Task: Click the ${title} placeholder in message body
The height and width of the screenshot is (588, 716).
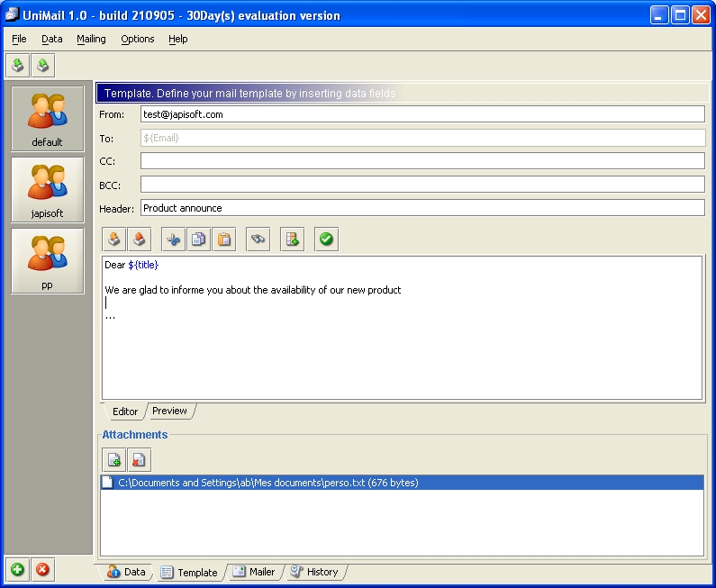Action: tap(143, 265)
